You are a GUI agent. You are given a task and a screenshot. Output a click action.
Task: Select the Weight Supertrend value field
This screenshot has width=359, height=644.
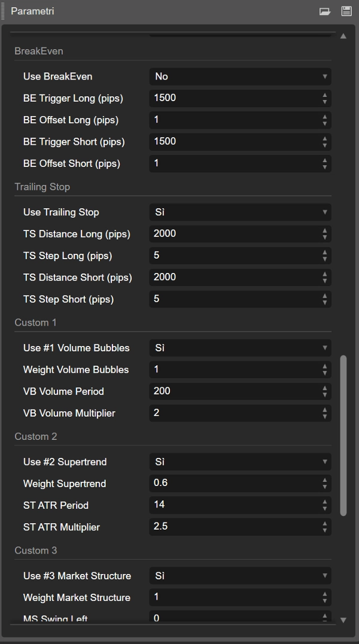click(234, 484)
